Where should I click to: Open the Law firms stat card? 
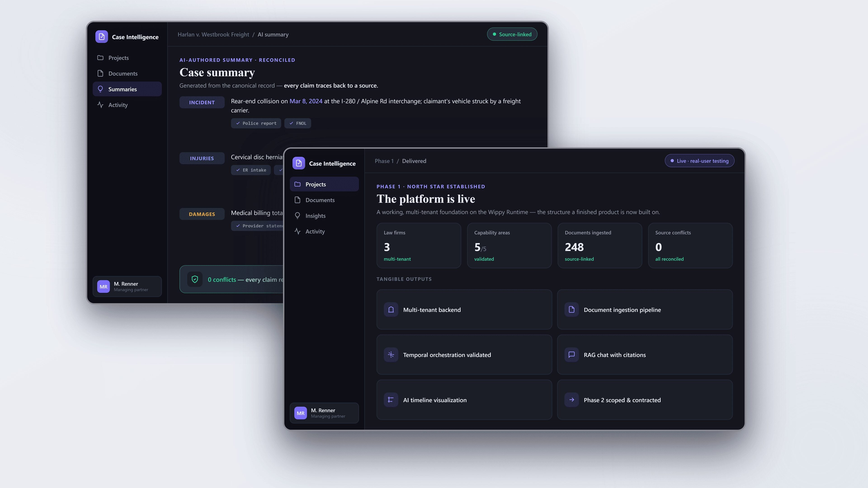419,246
